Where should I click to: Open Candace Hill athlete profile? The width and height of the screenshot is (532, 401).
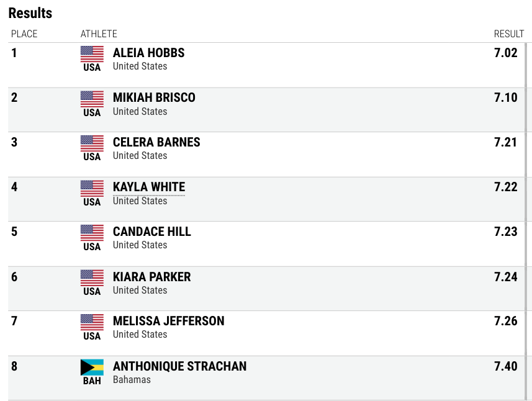click(x=152, y=232)
